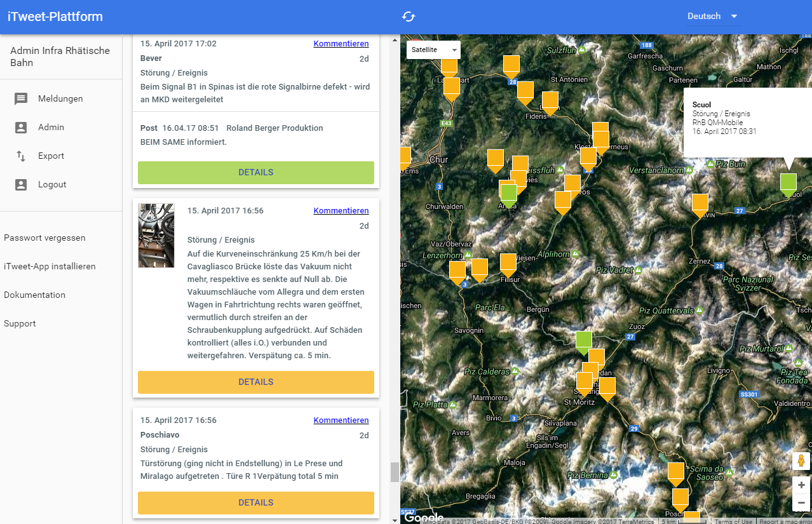This screenshot has width=812, height=524.
Task: Click the Poschiavo heading in message list
Action: (x=159, y=435)
